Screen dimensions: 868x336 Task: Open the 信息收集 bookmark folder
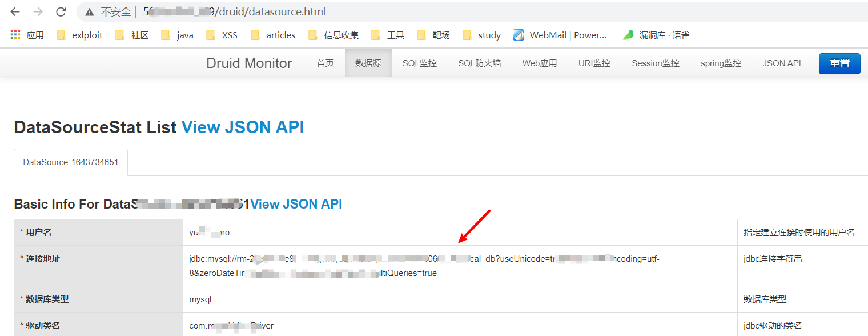click(x=334, y=35)
